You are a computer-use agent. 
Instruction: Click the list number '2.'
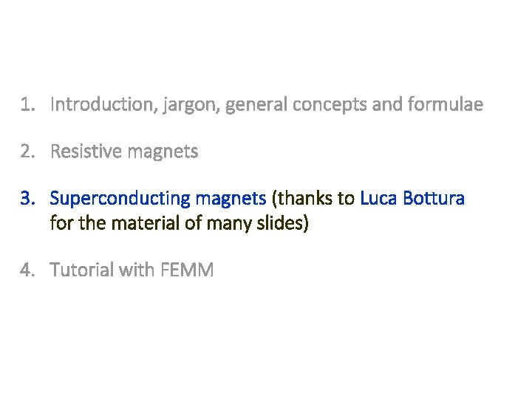(x=27, y=152)
